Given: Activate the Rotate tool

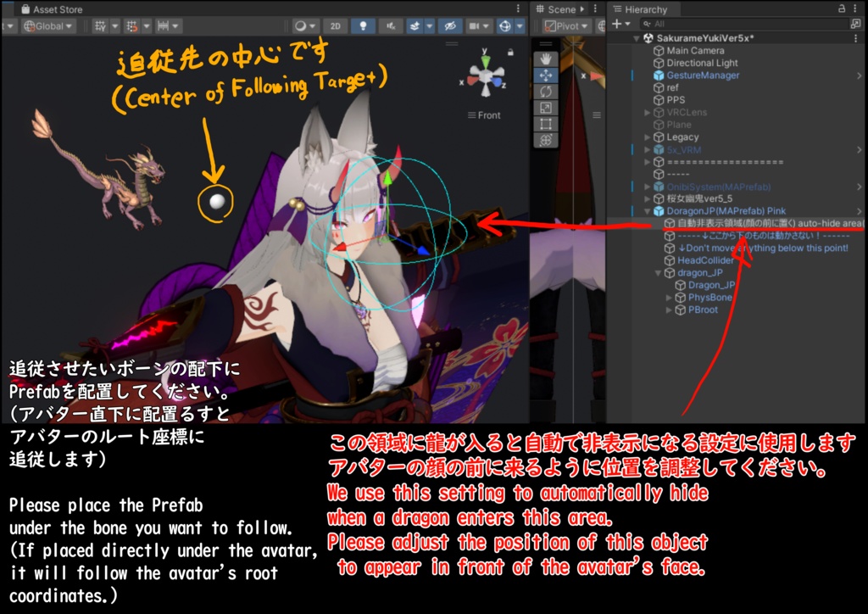Looking at the screenshot, I should (546, 91).
